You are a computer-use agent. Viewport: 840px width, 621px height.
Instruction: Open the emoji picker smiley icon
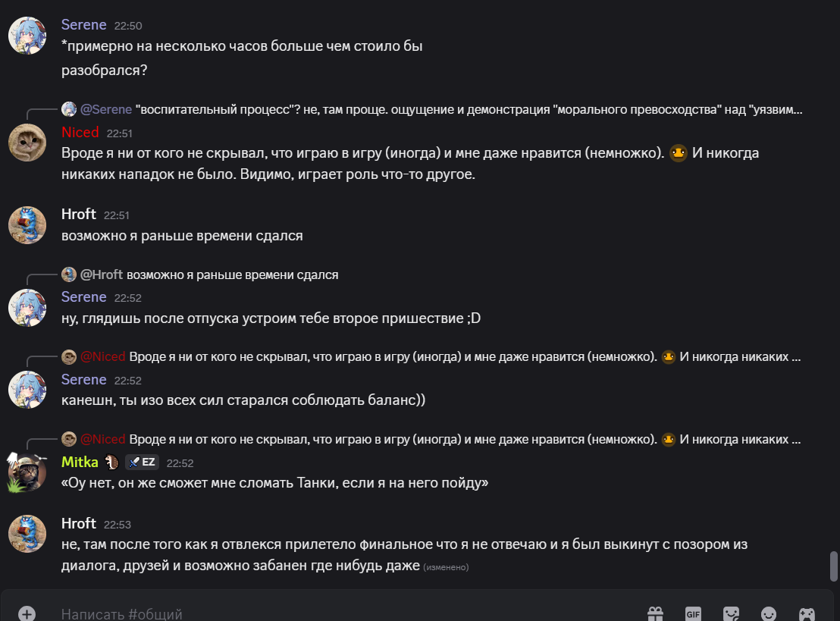click(769, 614)
